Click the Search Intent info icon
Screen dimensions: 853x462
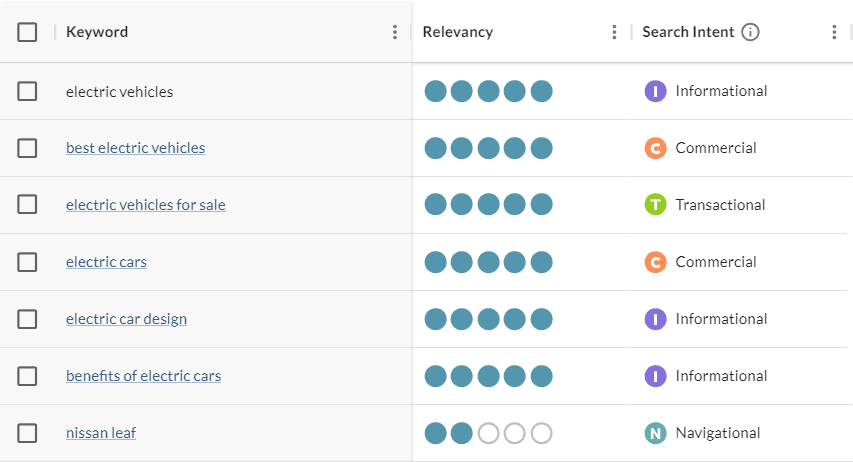coord(751,32)
